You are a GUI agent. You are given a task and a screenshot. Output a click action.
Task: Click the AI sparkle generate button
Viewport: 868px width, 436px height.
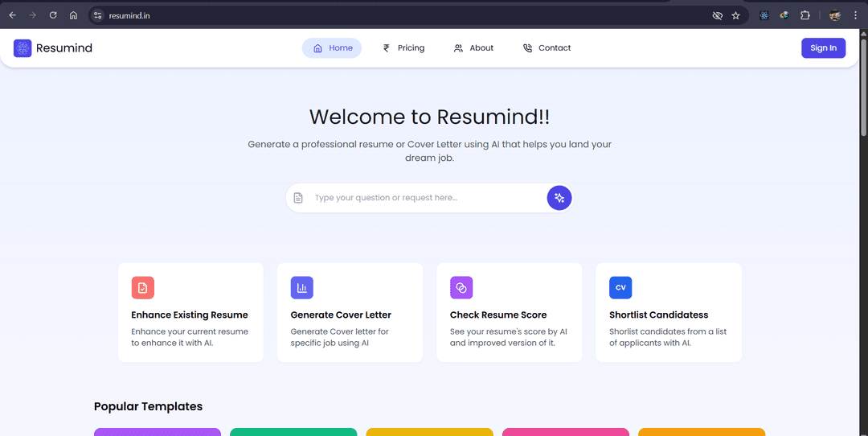(559, 198)
